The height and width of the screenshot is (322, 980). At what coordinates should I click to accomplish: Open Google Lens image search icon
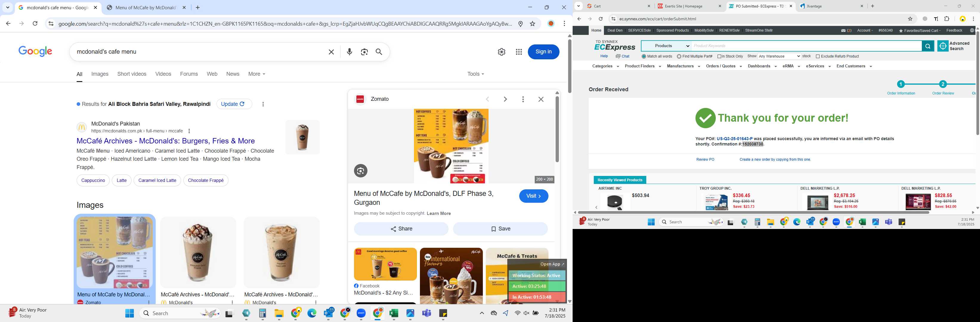tap(364, 52)
